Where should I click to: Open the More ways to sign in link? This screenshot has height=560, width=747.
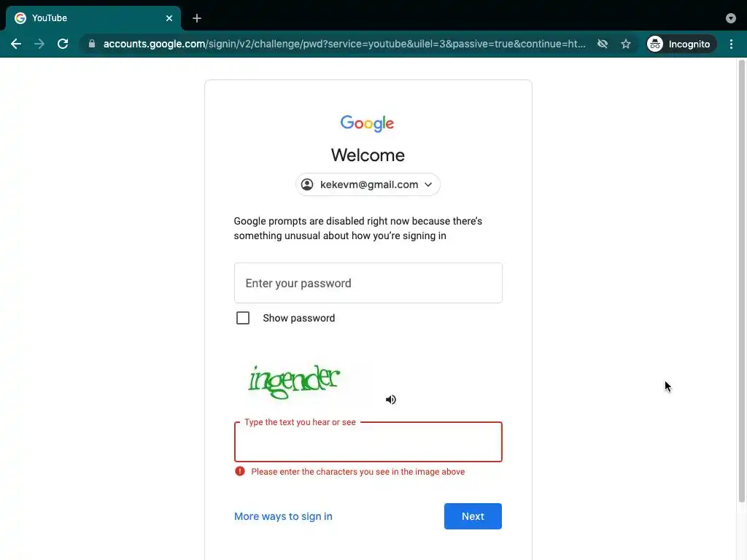pyautogui.click(x=283, y=516)
